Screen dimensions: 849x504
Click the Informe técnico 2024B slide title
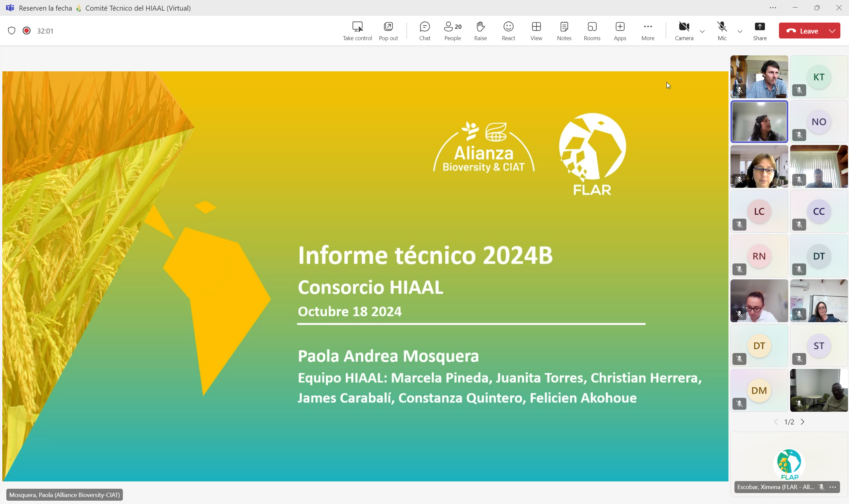(x=425, y=255)
